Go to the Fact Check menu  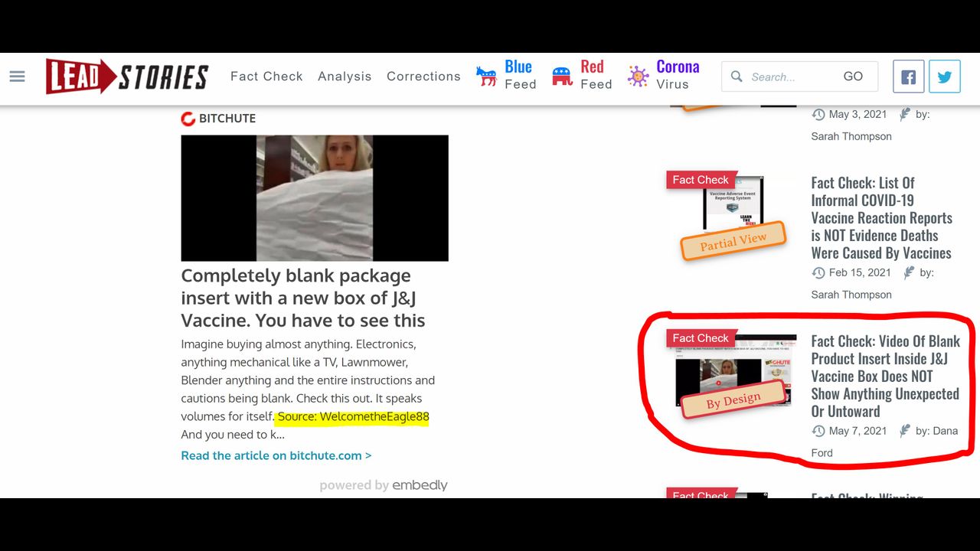tap(266, 77)
